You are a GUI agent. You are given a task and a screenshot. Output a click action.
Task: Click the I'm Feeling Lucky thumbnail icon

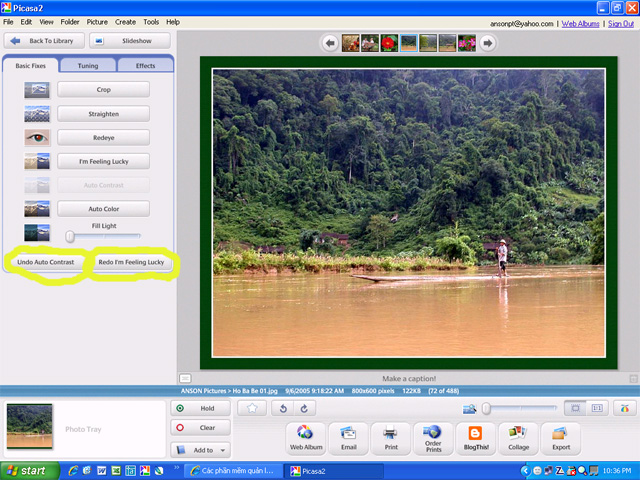37,161
